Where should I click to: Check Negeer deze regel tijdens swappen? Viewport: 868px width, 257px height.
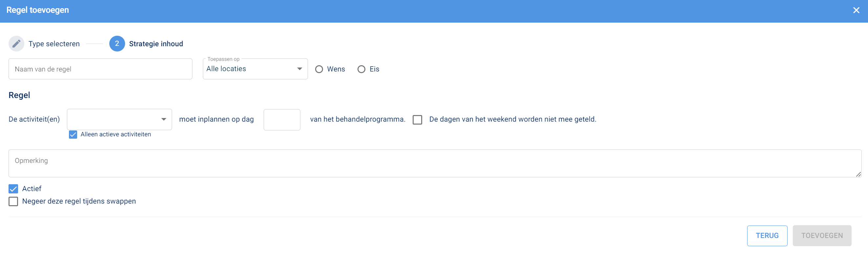[13, 201]
